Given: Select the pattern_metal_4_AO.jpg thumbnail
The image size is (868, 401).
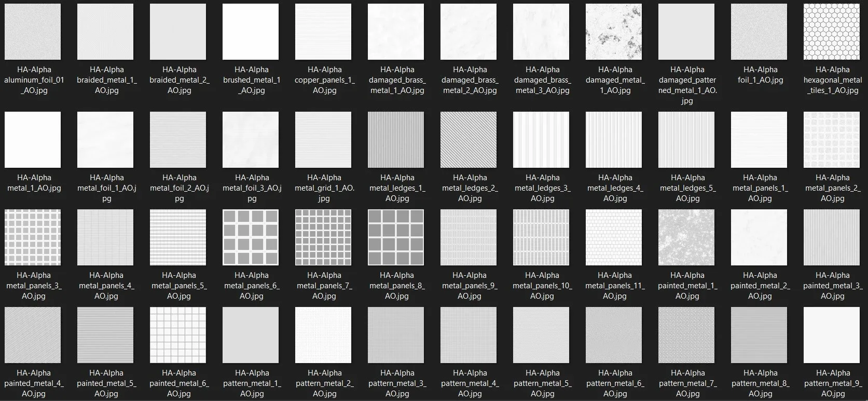Looking at the screenshot, I should pos(469,335).
